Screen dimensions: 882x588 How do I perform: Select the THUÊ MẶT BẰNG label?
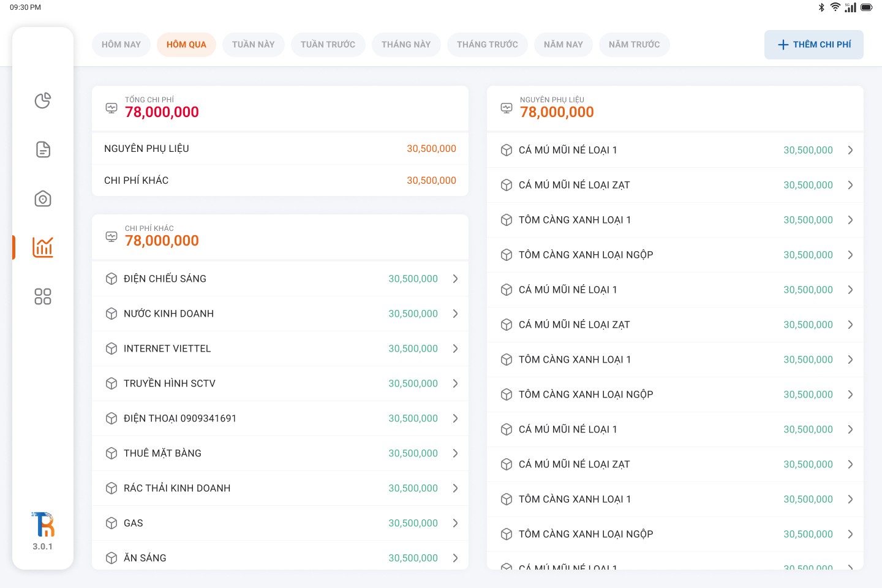click(x=162, y=453)
